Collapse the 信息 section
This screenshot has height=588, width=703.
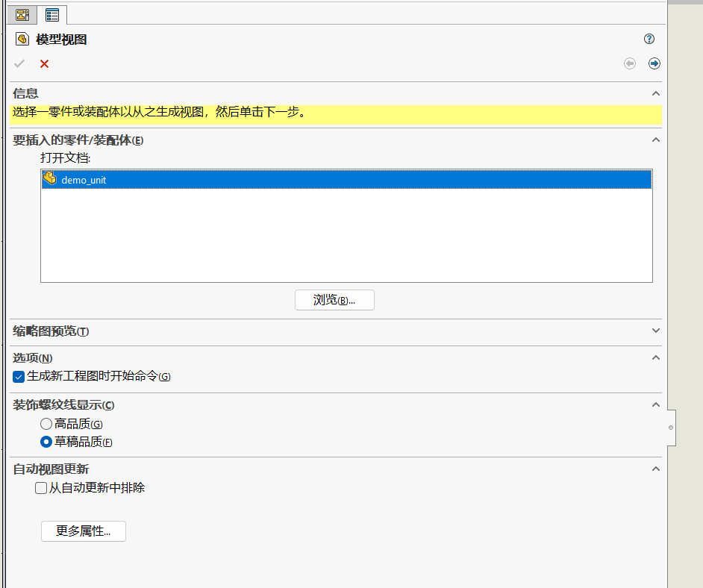coord(656,93)
